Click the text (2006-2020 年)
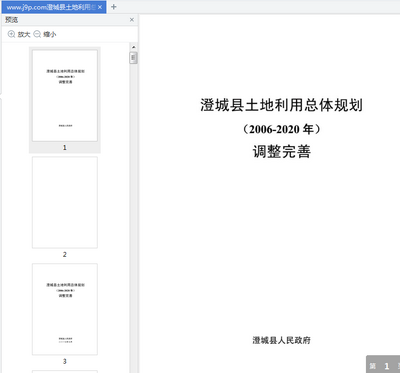This screenshot has width=400, height=373. [x=281, y=129]
